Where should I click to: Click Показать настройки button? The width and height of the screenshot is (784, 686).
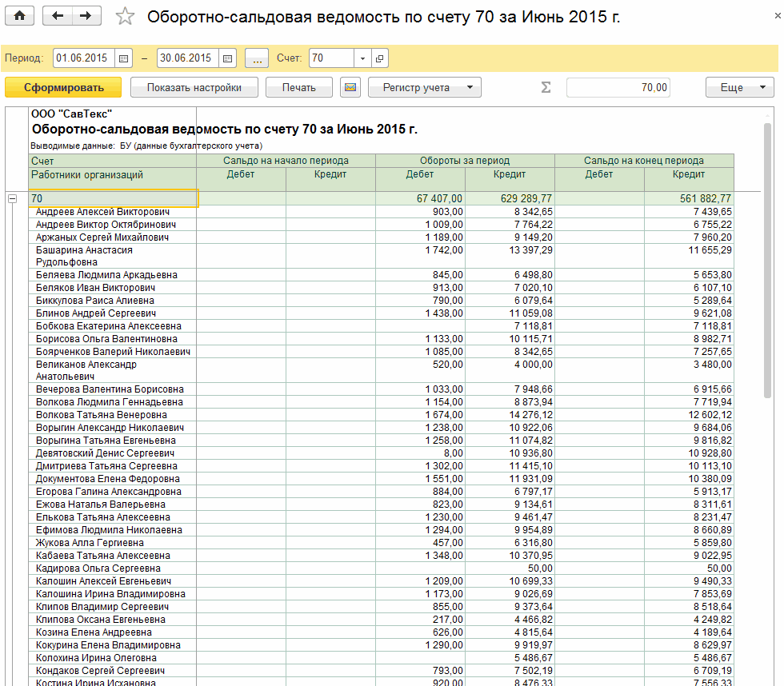194,88
